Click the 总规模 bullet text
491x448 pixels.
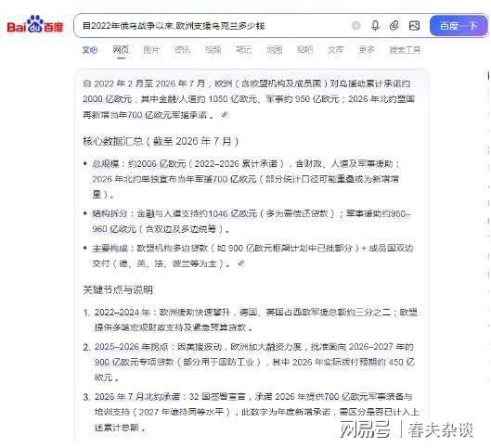(246, 179)
